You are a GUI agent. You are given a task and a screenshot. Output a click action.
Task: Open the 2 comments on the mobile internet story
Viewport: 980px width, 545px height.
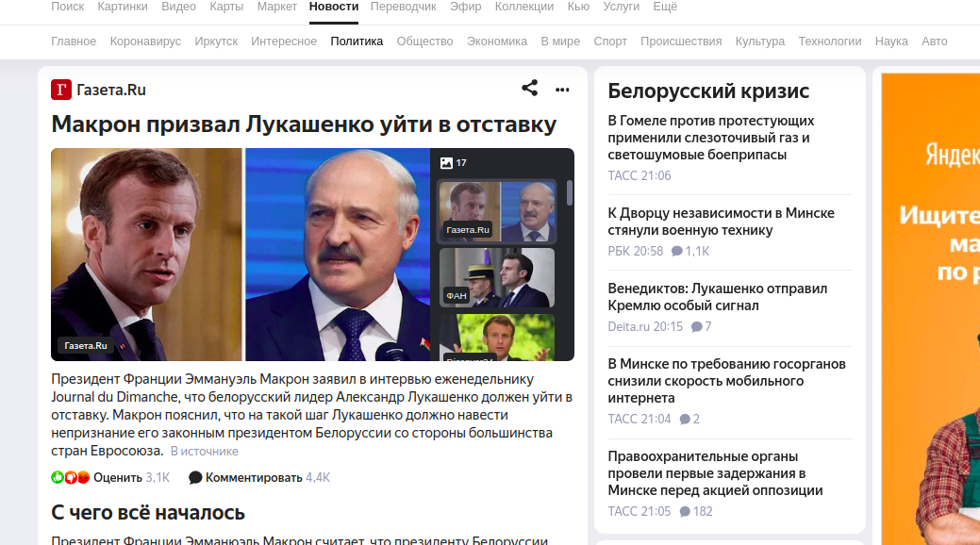(689, 420)
